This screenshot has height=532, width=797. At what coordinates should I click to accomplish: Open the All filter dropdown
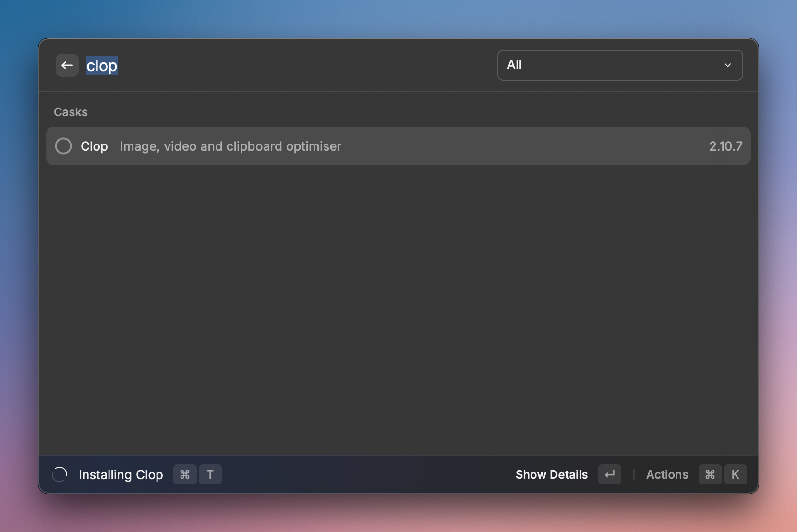click(619, 65)
